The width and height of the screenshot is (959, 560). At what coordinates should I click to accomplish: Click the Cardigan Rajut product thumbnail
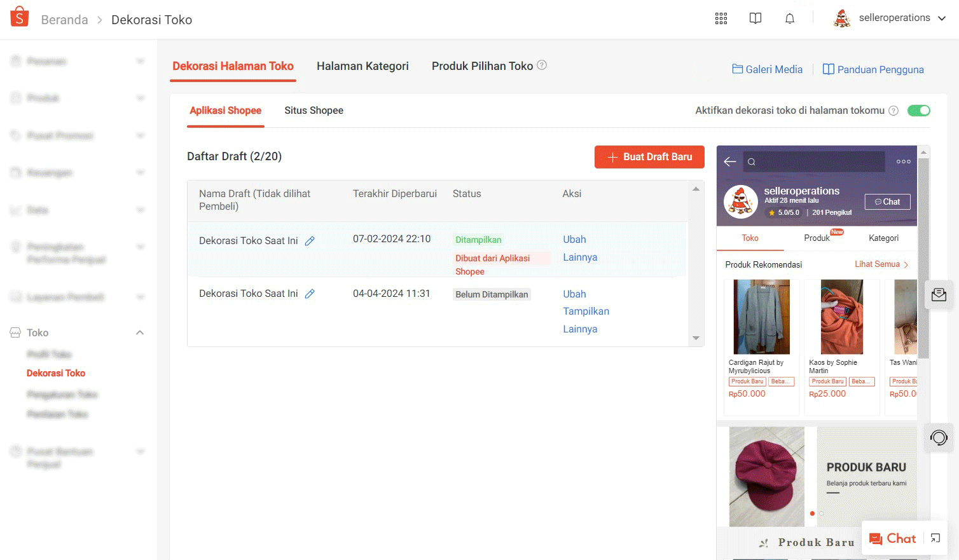point(761,317)
